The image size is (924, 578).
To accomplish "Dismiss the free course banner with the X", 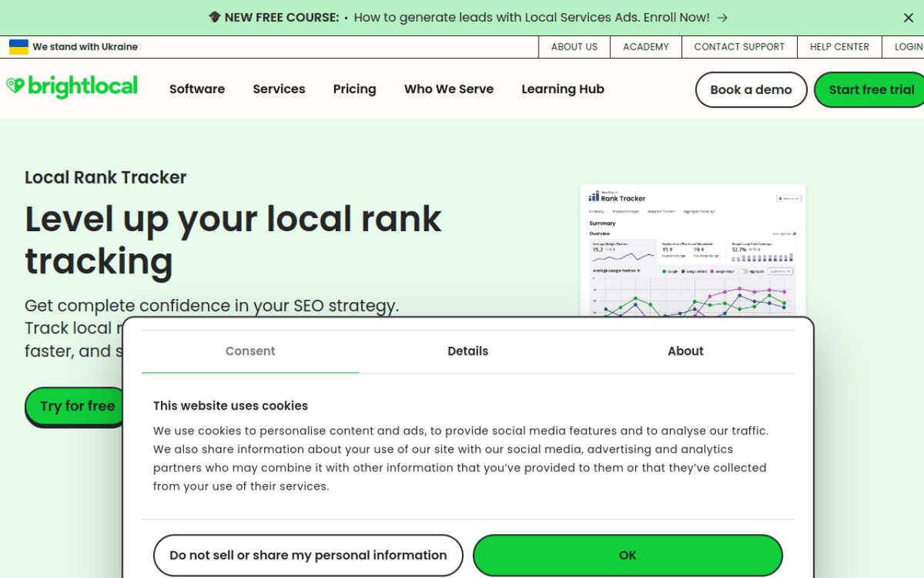I will (908, 17).
